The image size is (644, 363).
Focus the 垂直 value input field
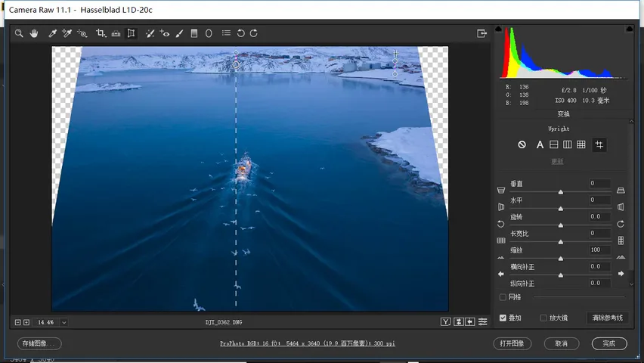click(x=599, y=183)
